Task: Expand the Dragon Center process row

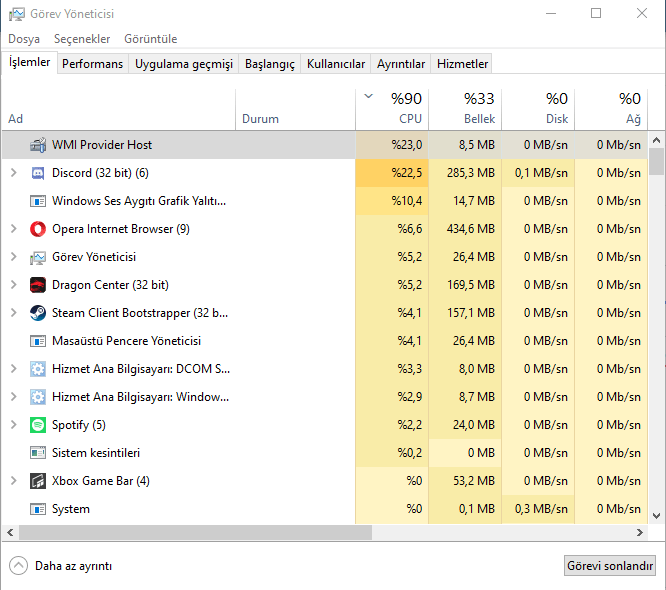Action: [14, 285]
